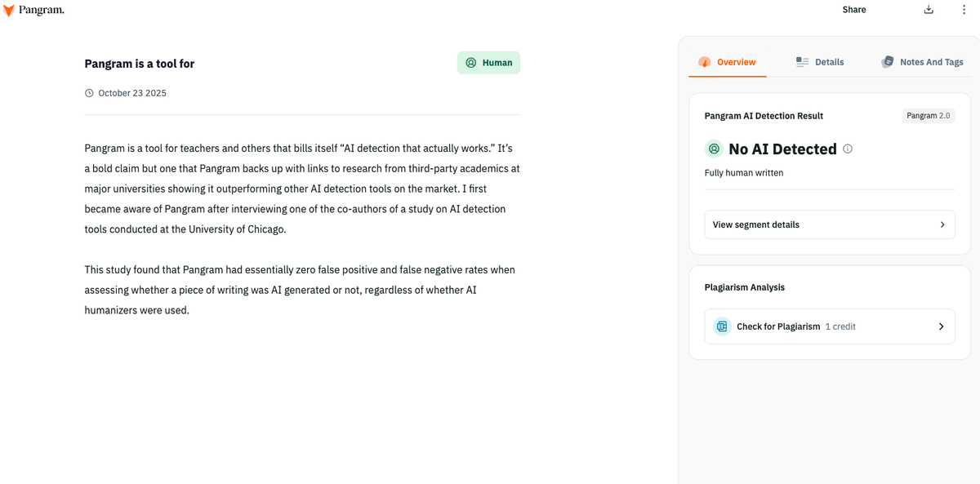This screenshot has width=980, height=484.
Task: Open the three-dot overflow menu
Action: click(964, 9)
